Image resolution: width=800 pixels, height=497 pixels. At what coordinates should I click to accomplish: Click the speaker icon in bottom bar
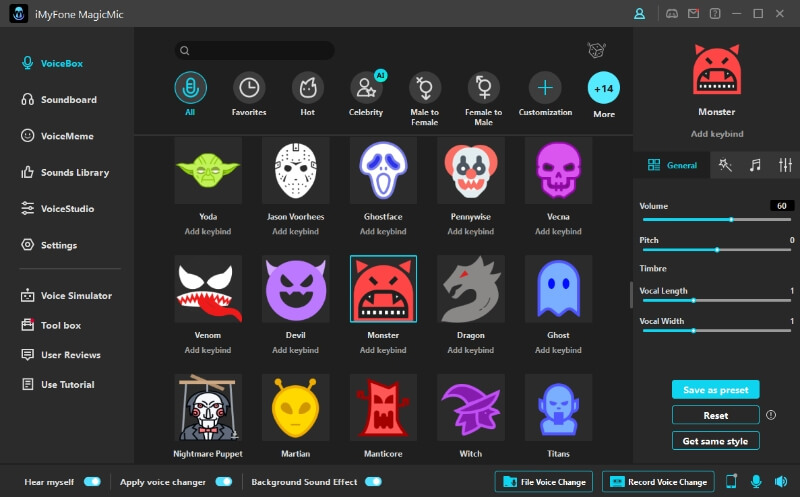click(x=781, y=481)
